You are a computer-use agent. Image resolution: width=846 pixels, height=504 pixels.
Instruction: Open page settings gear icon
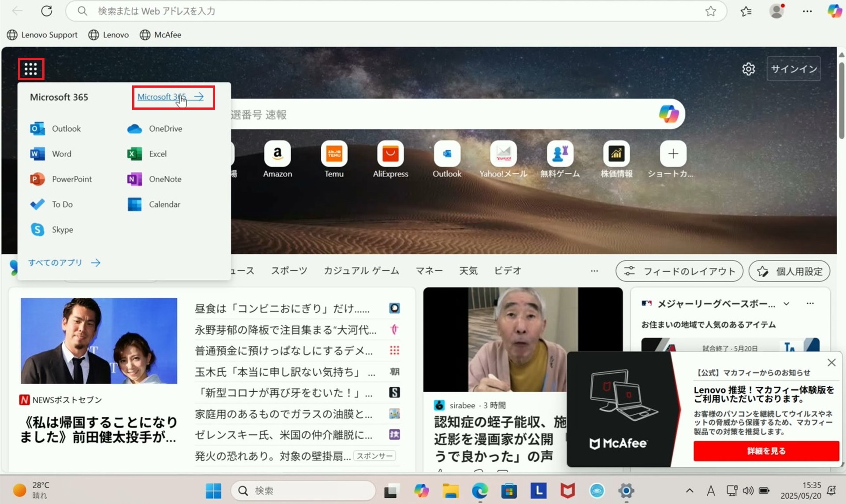click(748, 69)
